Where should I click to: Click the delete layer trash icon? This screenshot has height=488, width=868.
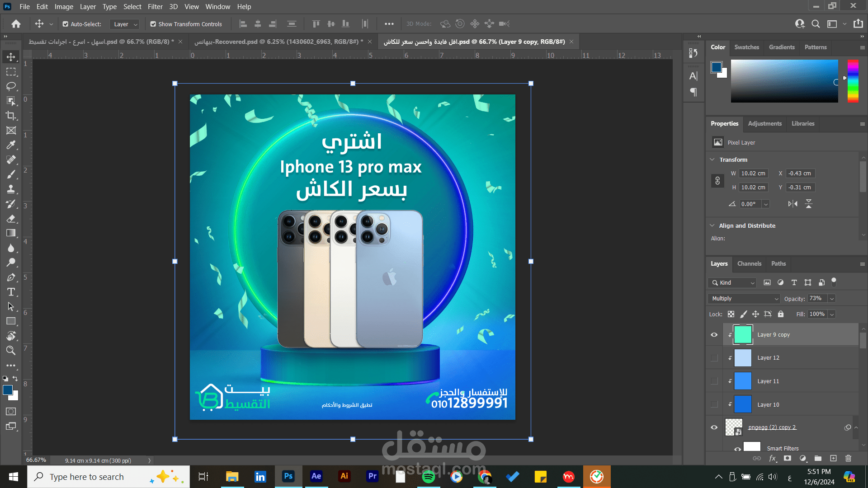848,458
